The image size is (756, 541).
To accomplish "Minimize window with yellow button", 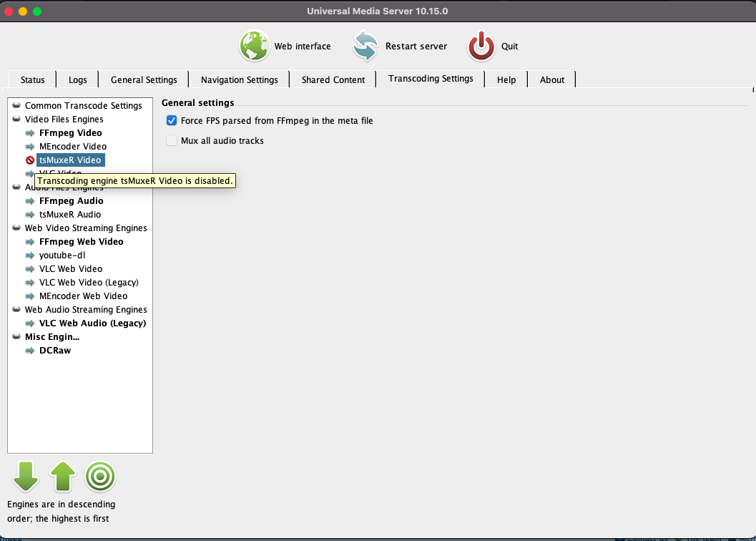I will pyautogui.click(x=23, y=11).
